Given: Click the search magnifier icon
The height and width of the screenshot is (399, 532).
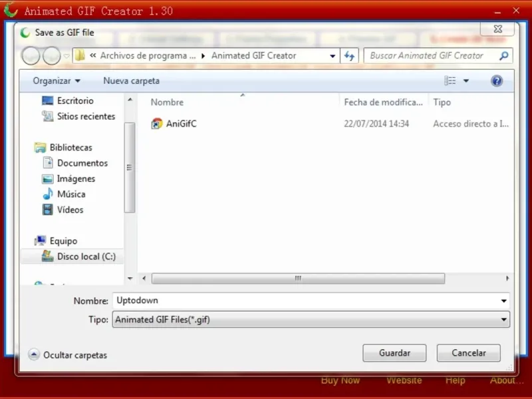Looking at the screenshot, I should click(x=504, y=55).
